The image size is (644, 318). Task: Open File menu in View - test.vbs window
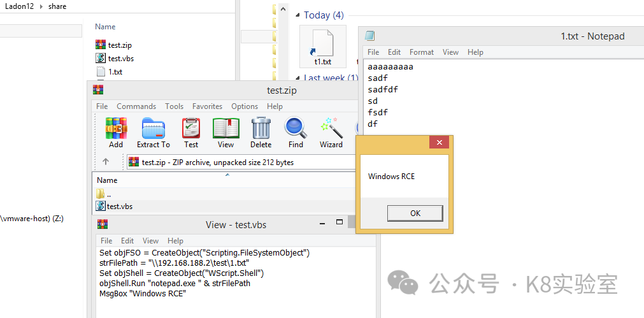(x=106, y=241)
